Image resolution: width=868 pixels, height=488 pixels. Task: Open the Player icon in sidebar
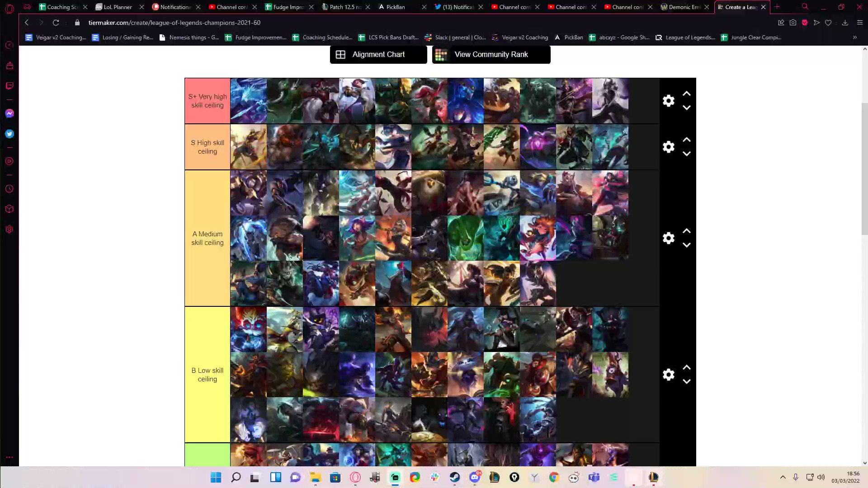[x=9, y=161]
